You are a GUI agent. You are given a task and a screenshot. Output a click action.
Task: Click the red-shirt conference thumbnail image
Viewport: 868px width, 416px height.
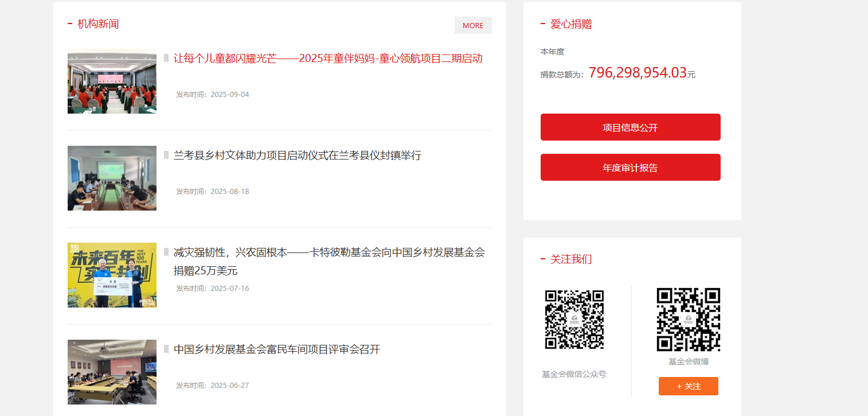click(112, 81)
